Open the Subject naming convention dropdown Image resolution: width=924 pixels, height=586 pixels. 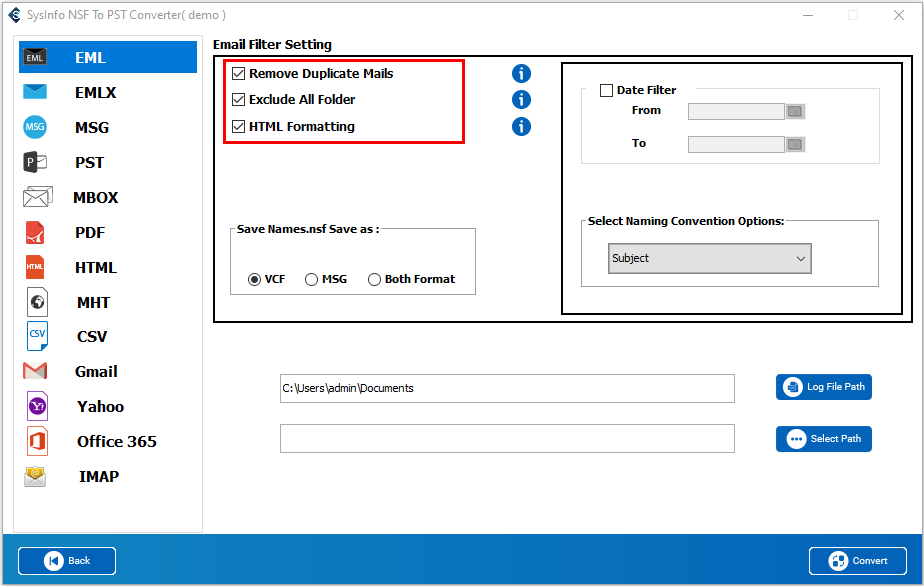pos(710,258)
